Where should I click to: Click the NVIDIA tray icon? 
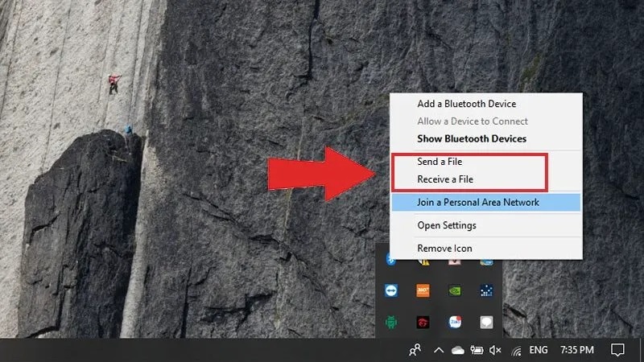455,291
